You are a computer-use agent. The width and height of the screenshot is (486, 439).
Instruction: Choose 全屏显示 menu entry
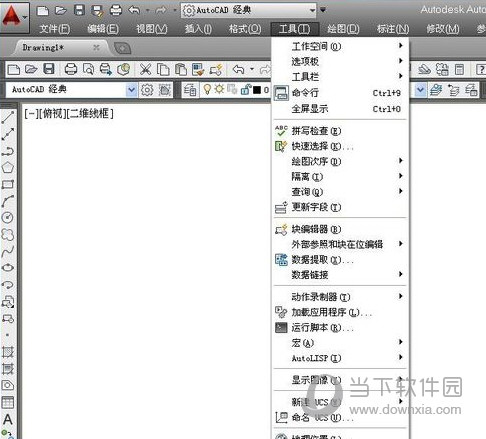pos(341,109)
